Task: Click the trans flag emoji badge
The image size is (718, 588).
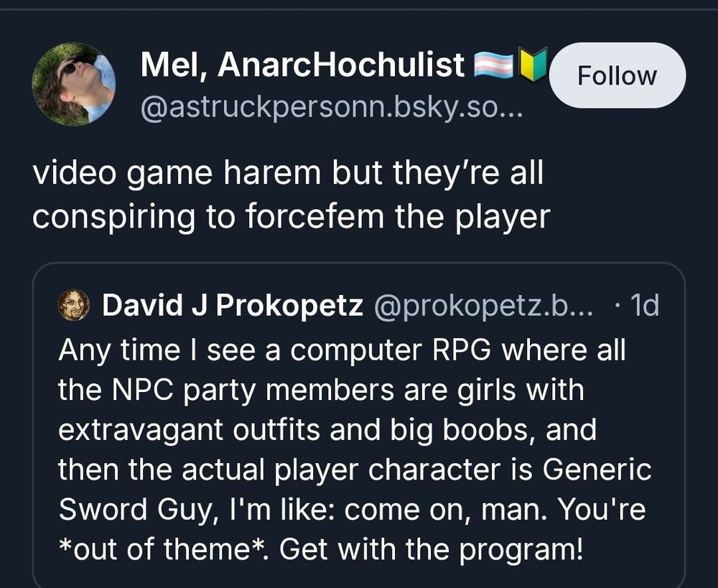Action: (x=495, y=64)
